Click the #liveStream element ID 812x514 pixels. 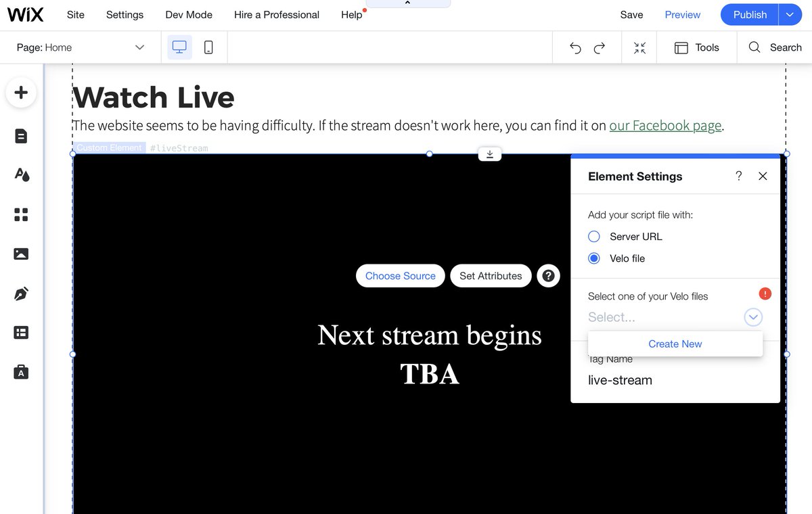tap(179, 147)
